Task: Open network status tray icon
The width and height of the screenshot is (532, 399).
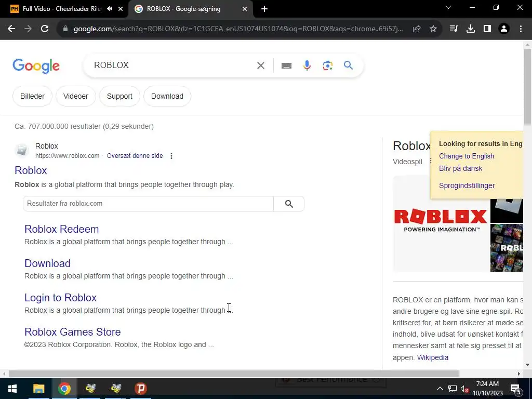Action: pos(453,389)
